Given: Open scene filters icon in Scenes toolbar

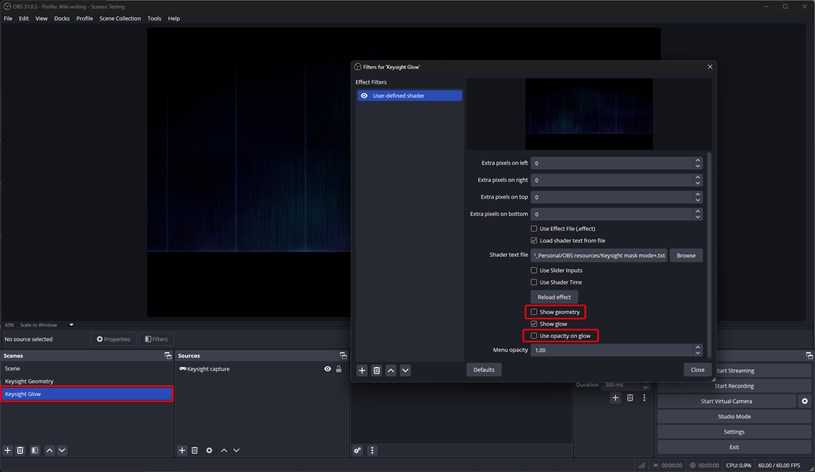Looking at the screenshot, I should [x=35, y=450].
